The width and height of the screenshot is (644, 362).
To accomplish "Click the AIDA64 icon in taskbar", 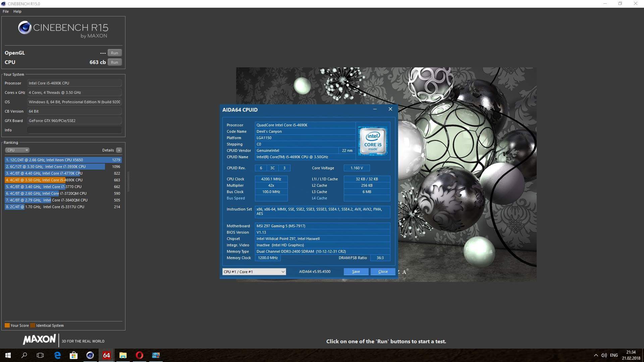I will 106,355.
